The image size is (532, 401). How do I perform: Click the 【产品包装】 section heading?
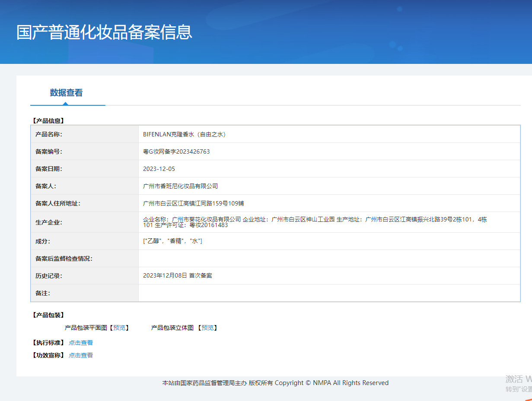[48, 315]
